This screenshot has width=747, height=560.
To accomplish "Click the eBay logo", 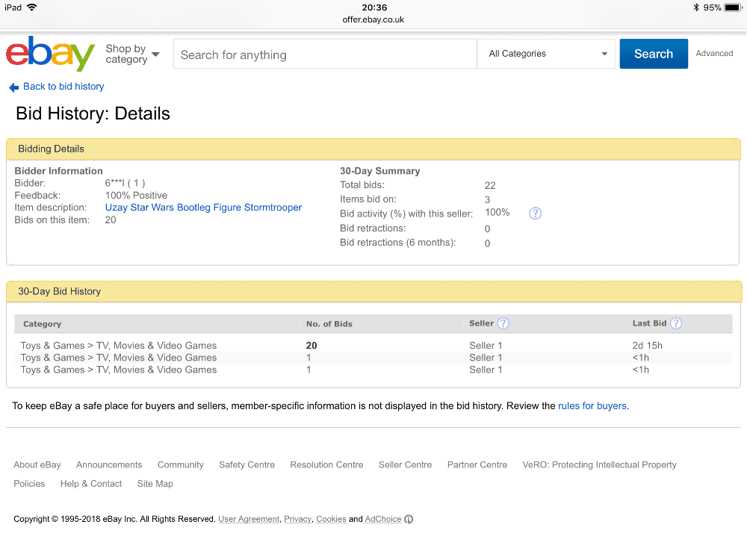I will pos(50,54).
